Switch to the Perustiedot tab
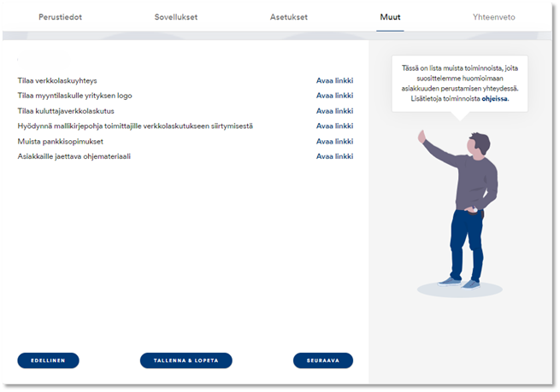Viewport: 560px width, 392px height. (60, 17)
